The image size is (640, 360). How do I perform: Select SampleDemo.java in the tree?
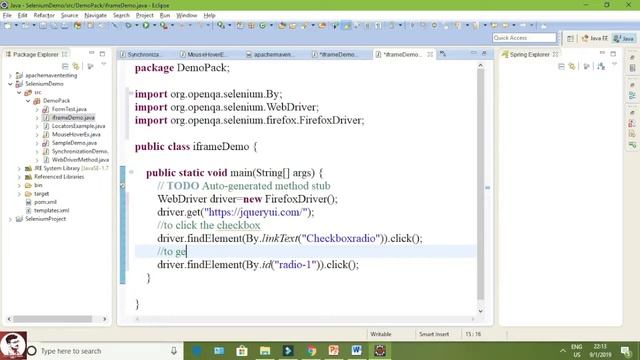click(74, 143)
